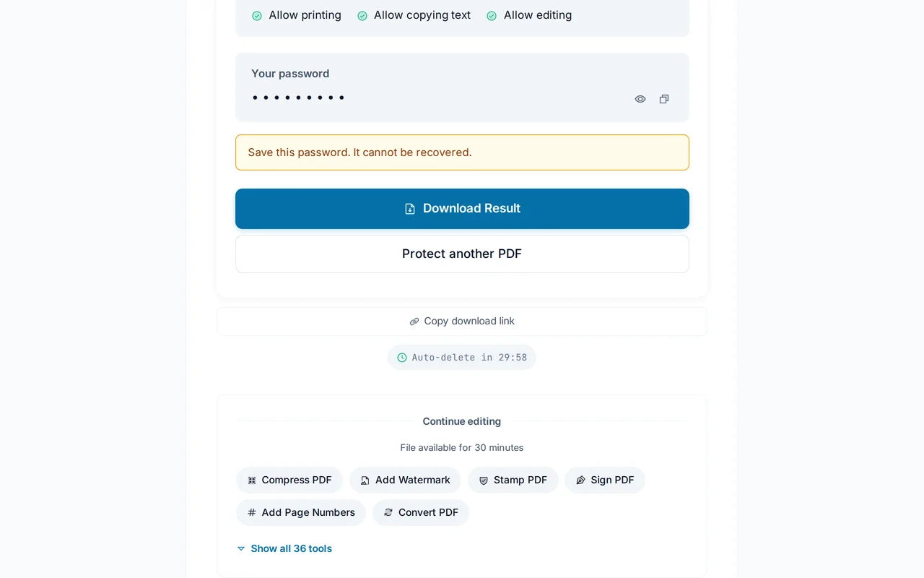The width and height of the screenshot is (924, 578).
Task: Toggle the Allow editing checkmark
Action: coord(491,15)
